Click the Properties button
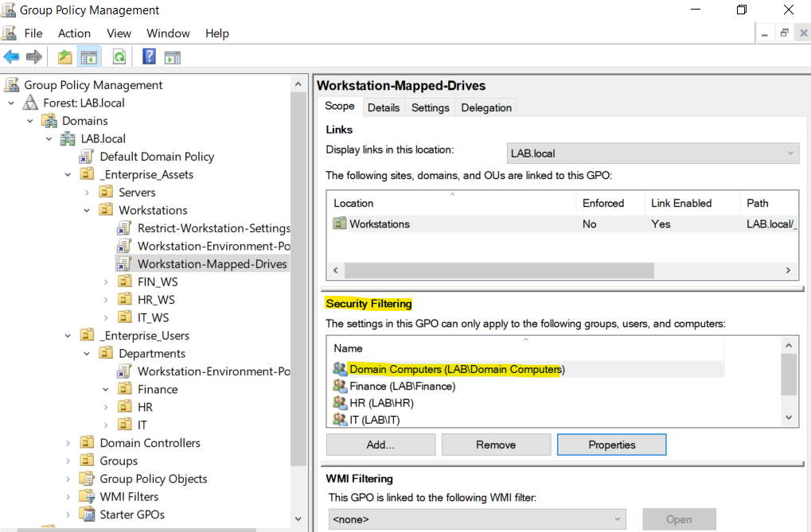The image size is (811, 532). tap(611, 445)
